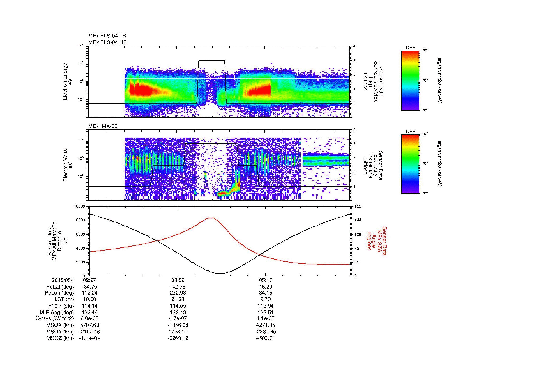Click the PdLon value 232.93
This screenshot has height=392, width=555.
[x=178, y=293]
